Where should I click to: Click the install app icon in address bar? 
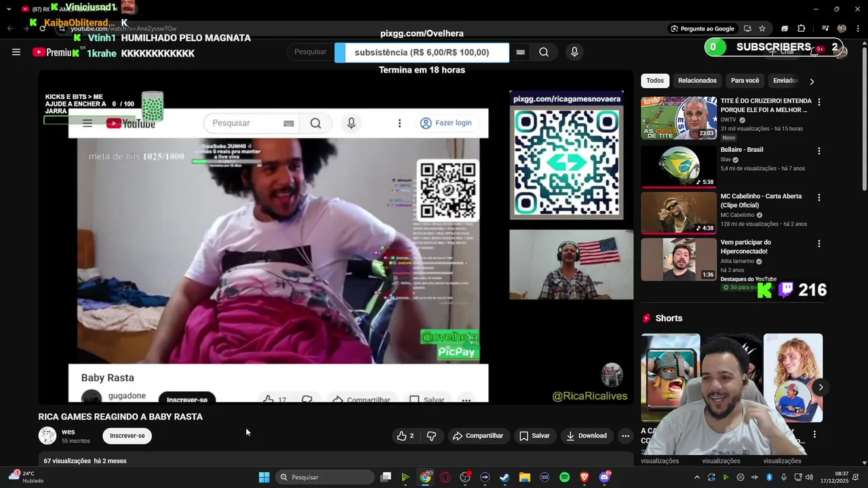(747, 28)
